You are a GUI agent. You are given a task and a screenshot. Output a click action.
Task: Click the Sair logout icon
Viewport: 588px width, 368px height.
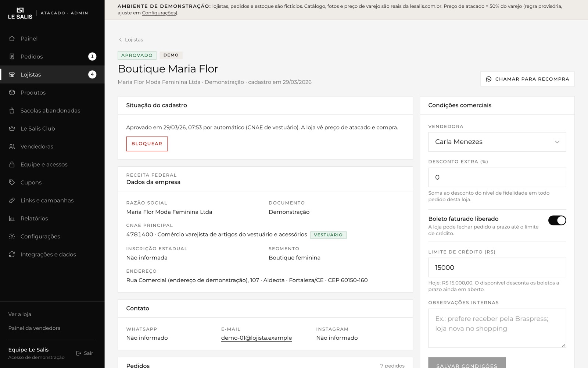click(79, 353)
